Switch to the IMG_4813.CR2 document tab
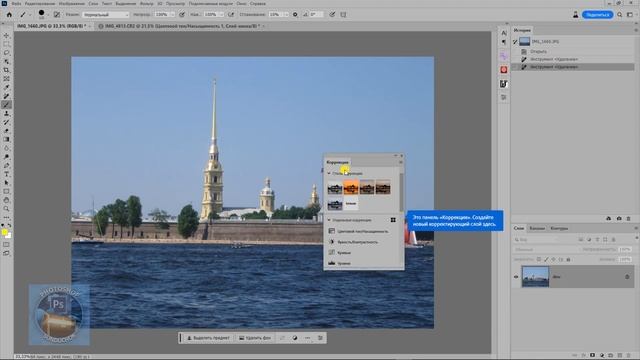640x360 pixels. click(182, 26)
